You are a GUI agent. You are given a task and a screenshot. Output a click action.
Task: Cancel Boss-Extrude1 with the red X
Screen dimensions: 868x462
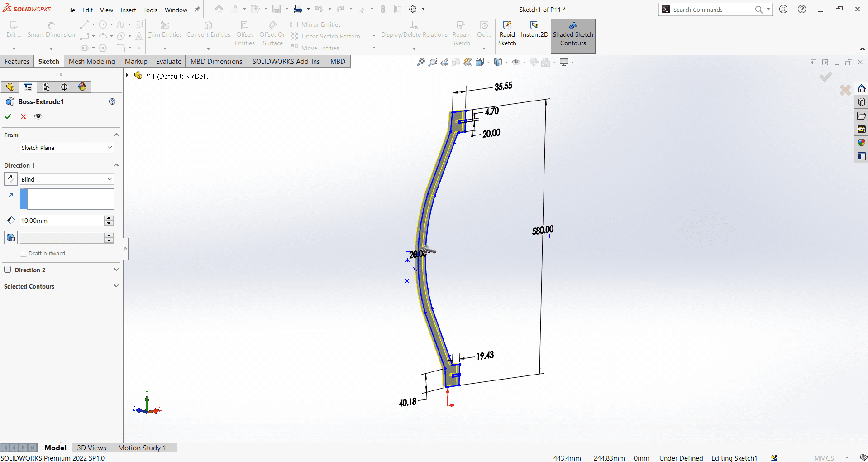24,116
